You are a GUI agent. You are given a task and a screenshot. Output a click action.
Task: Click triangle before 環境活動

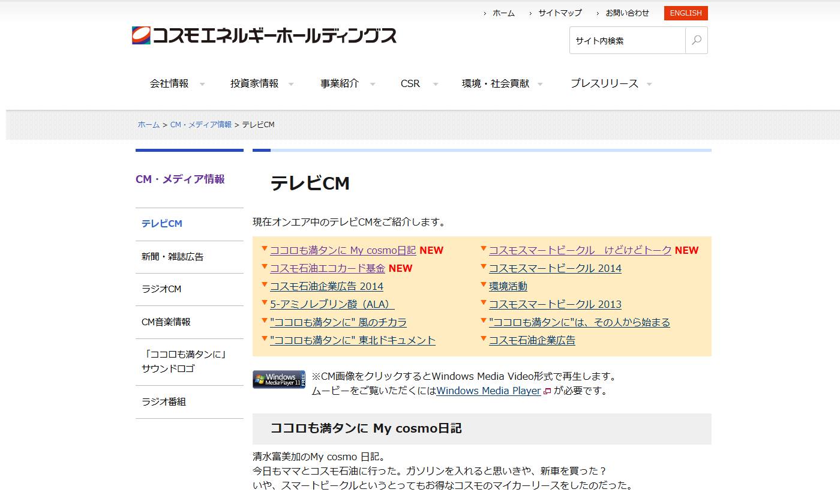point(484,284)
